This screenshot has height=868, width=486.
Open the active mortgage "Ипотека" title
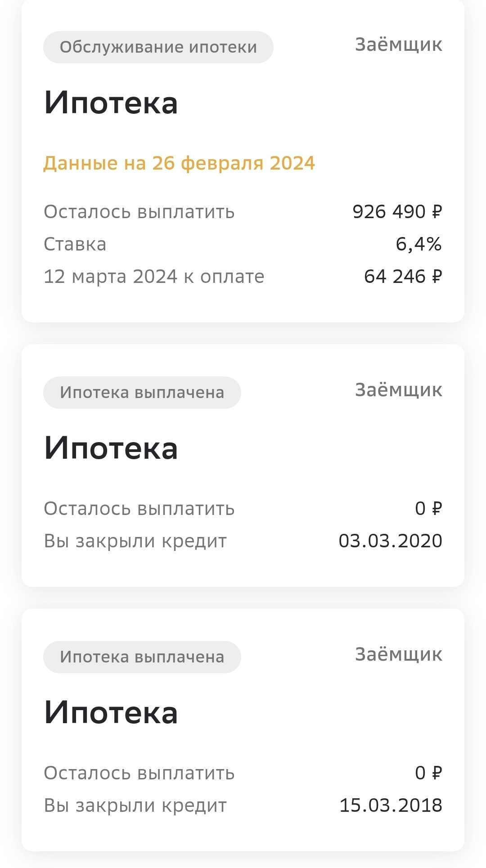111,103
